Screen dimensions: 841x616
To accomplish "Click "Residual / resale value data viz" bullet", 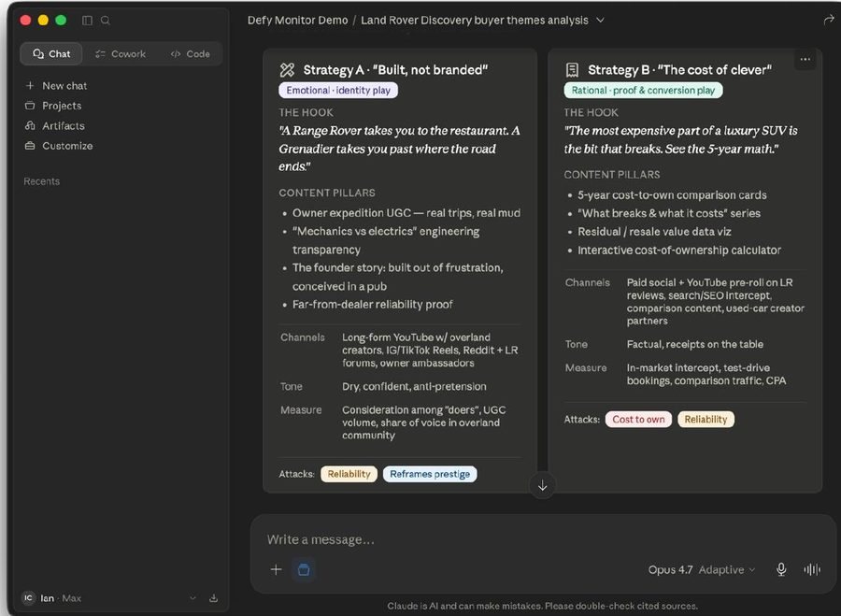I will [x=654, y=231].
